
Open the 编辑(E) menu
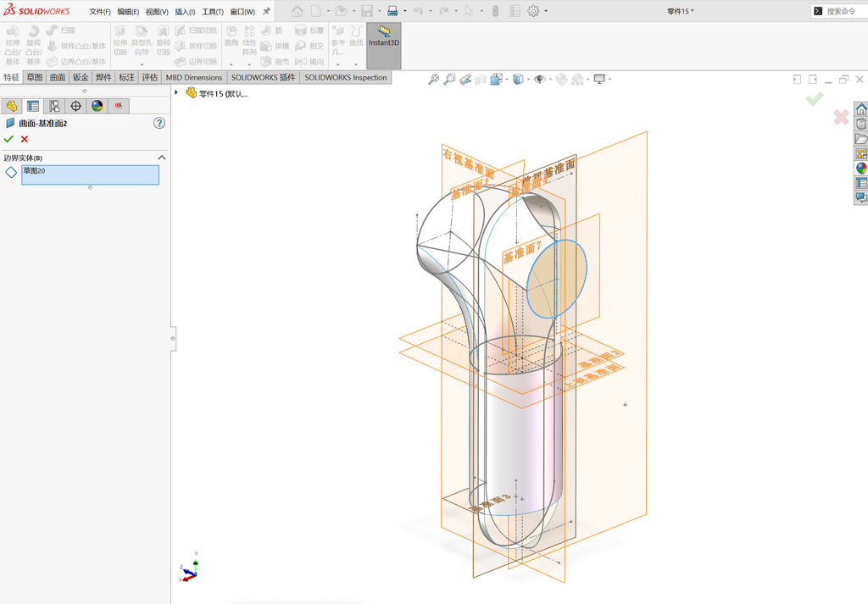tap(128, 12)
